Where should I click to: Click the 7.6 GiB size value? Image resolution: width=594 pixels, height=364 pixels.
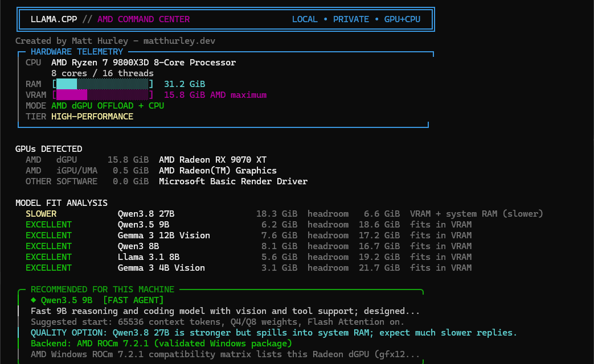coord(279,235)
